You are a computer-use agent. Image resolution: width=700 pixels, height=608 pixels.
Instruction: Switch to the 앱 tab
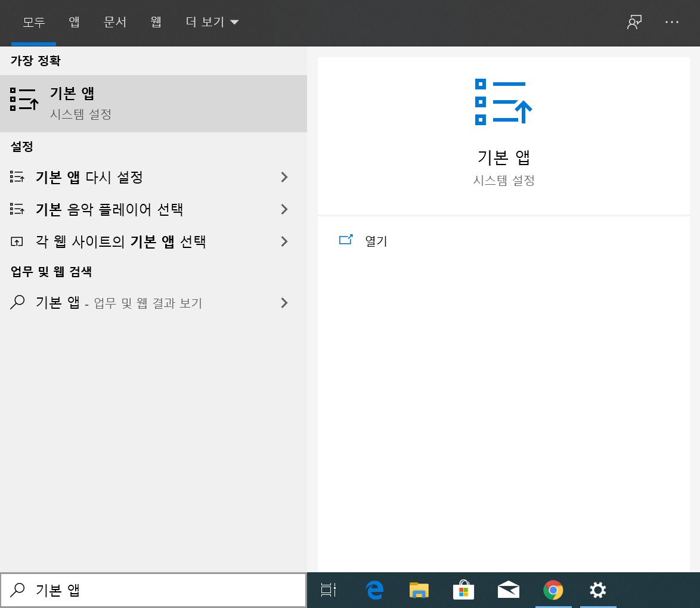point(74,22)
